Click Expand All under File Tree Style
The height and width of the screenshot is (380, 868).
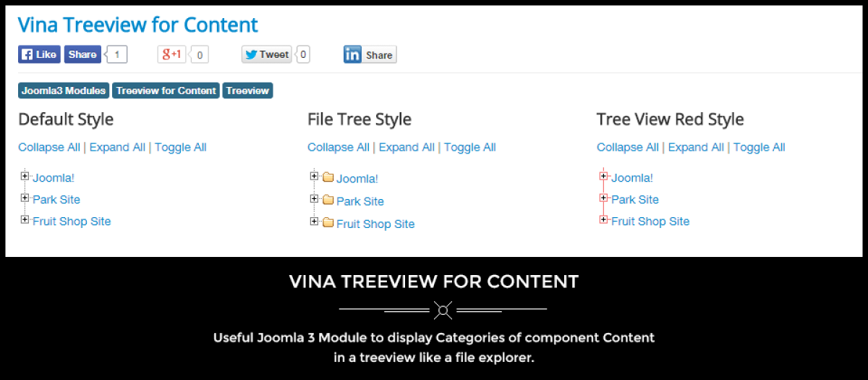pyautogui.click(x=407, y=147)
